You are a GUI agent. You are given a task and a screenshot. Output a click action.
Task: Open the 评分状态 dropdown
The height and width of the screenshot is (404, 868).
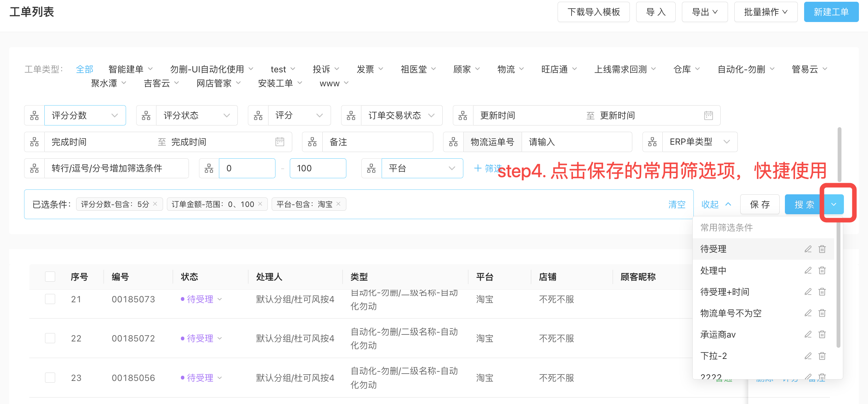tap(197, 115)
